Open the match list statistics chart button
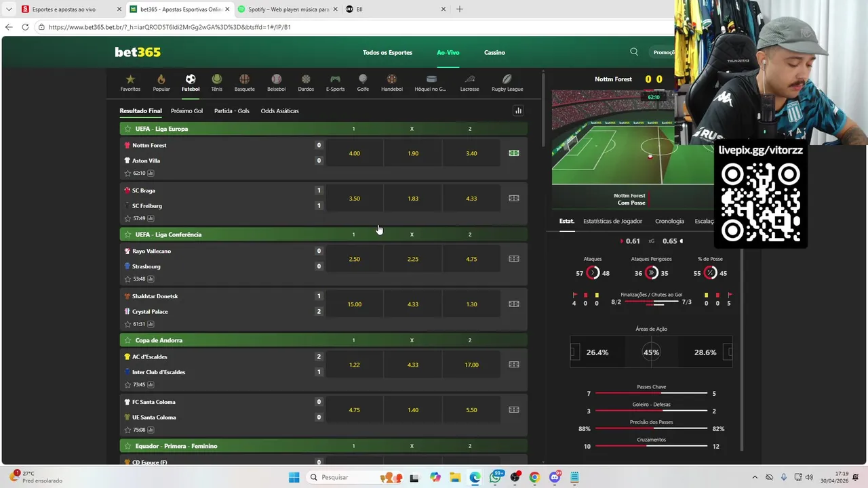This screenshot has width=868, height=488. click(518, 110)
